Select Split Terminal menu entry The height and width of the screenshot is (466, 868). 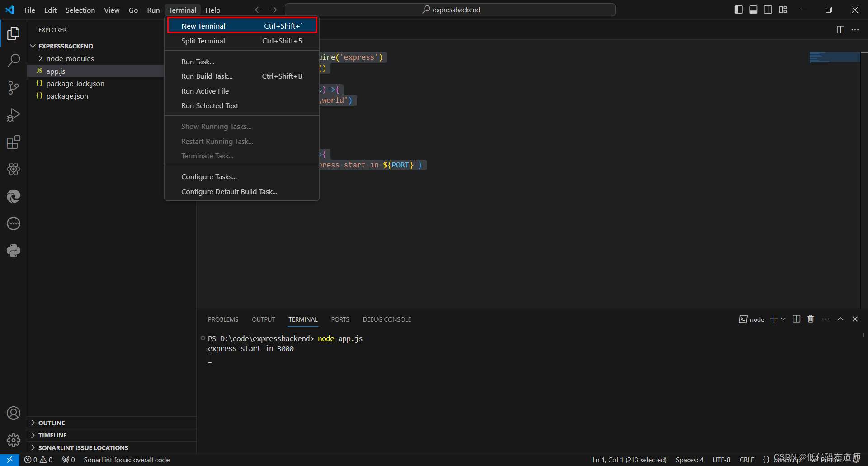(x=242, y=41)
